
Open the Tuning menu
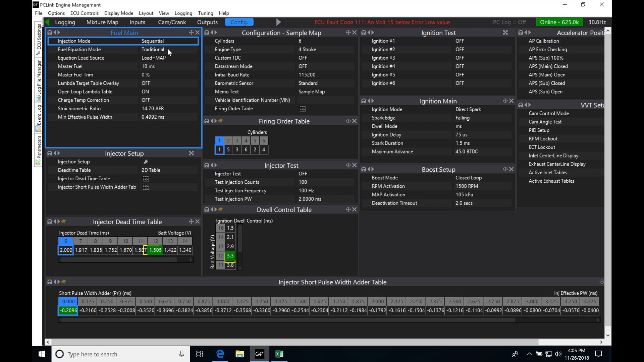(205, 13)
